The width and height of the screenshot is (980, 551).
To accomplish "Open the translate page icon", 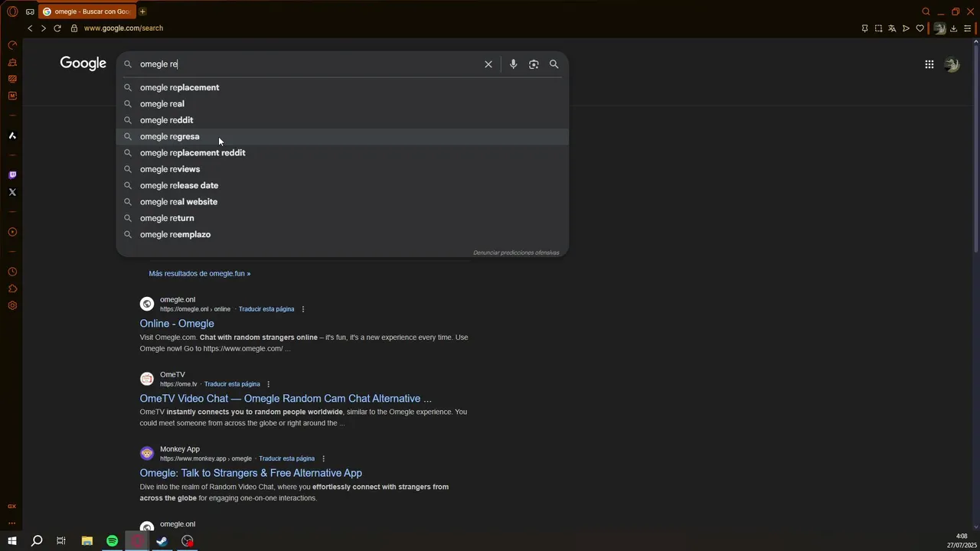I will pyautogui.click(x=892, y=28).
